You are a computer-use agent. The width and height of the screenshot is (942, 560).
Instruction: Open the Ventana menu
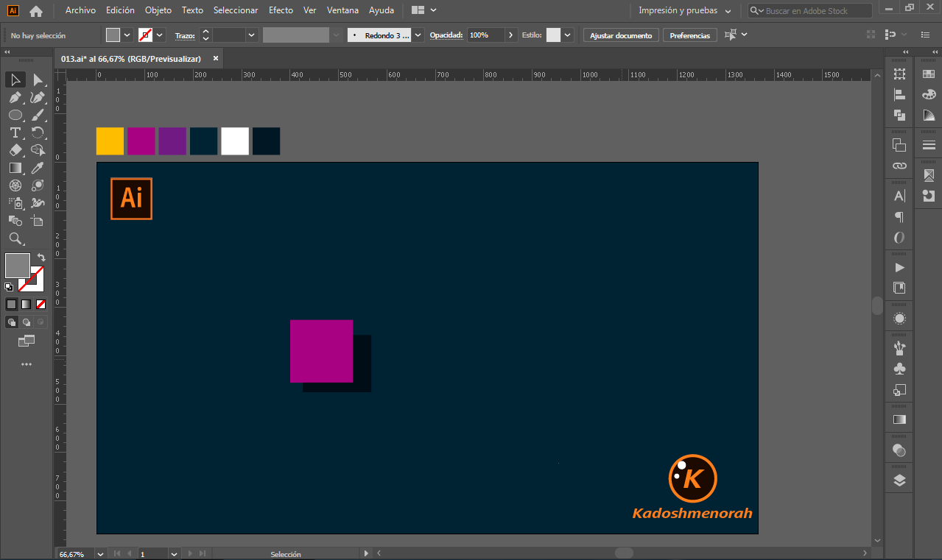[x=343, y=11]
